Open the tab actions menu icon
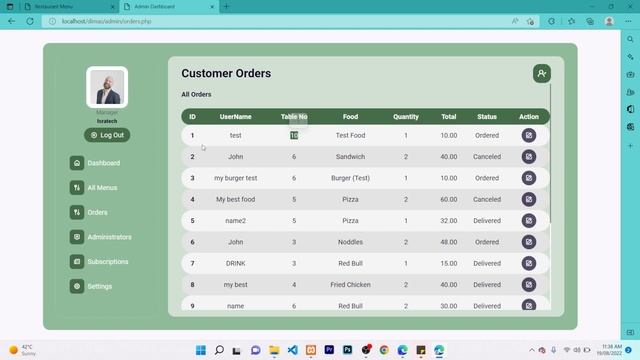The width and height of the screenshot is (640, 360). (x=10, y=7)
